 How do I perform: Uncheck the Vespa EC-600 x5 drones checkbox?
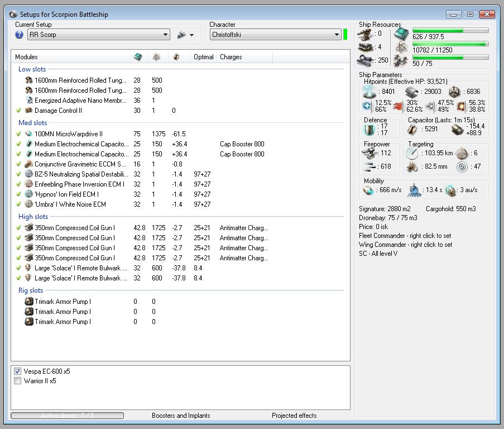click(18, 371)
